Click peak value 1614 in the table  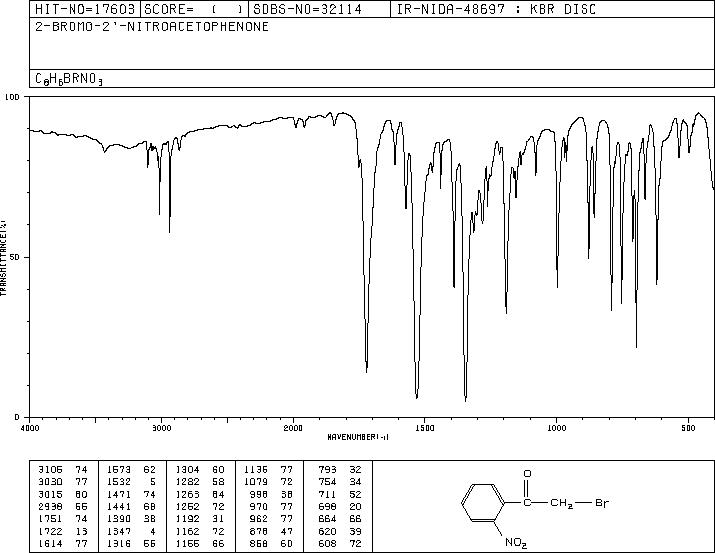(50, 543)
